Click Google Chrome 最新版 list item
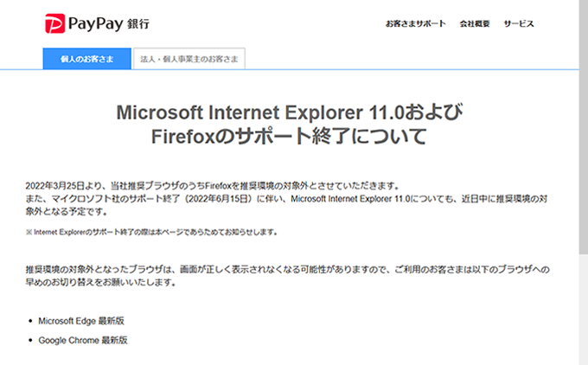 [83, 340]
